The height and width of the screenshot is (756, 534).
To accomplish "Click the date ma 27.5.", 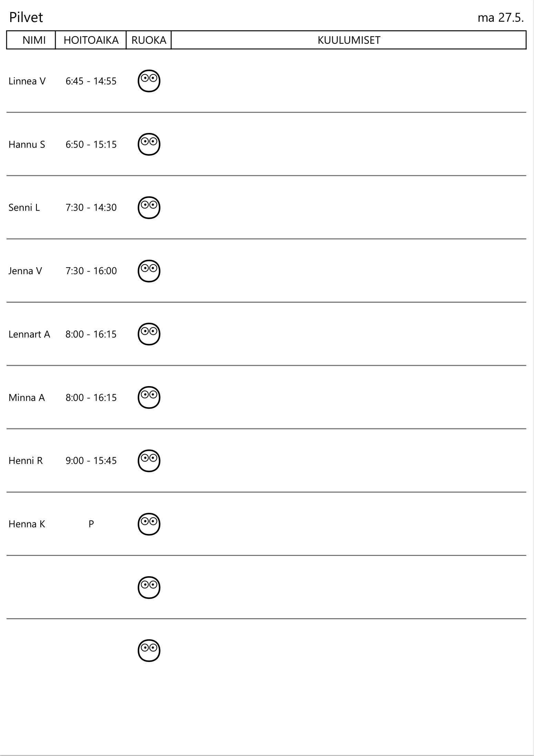I will (x=500, y=18).
